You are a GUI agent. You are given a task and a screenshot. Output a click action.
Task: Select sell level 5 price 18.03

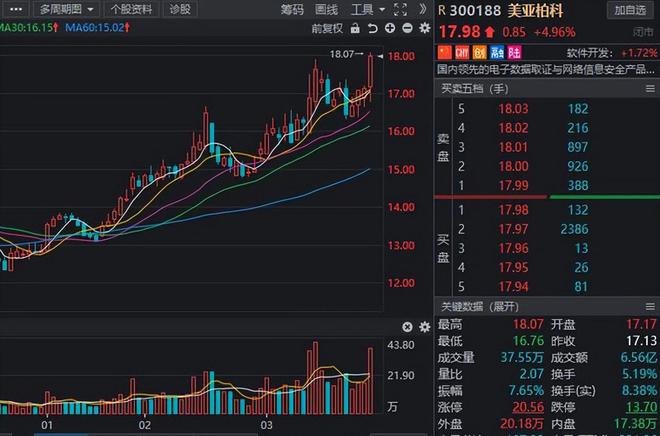(513, 109)
